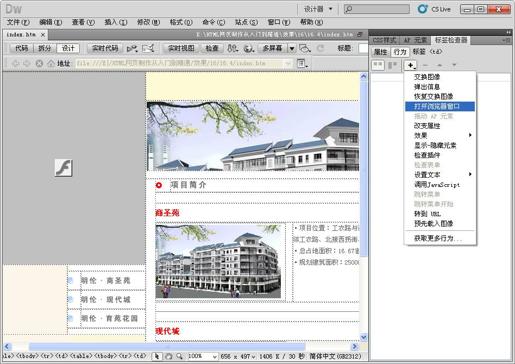The image size is (515, 364).
Task: Click the 多屏幕 button
Action: 272,48
